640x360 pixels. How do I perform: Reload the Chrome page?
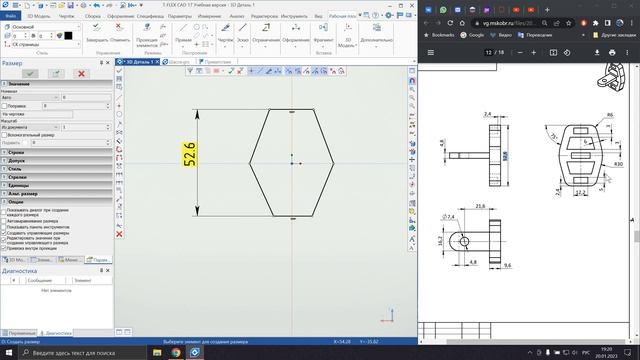450,23
